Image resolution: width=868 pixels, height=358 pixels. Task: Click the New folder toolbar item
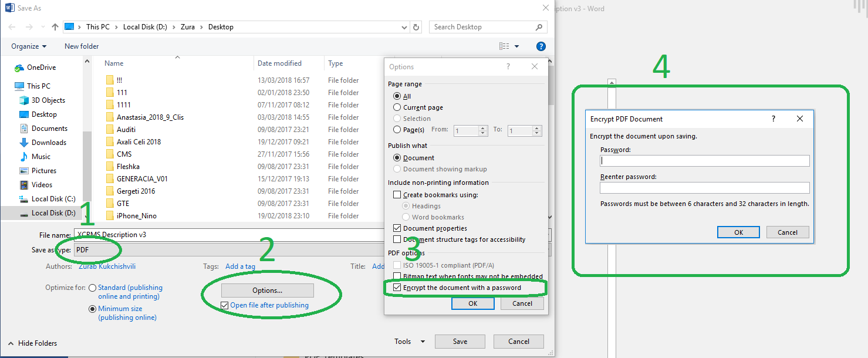click(x=82, y=46)
